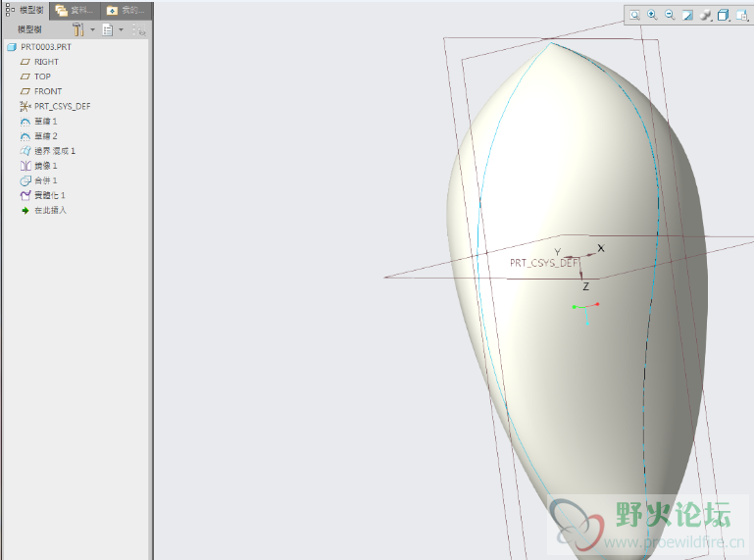This screenshot has width=754, height=560.
Task: Expand the arrow beside the show list icon
Action: coord(122,29)
